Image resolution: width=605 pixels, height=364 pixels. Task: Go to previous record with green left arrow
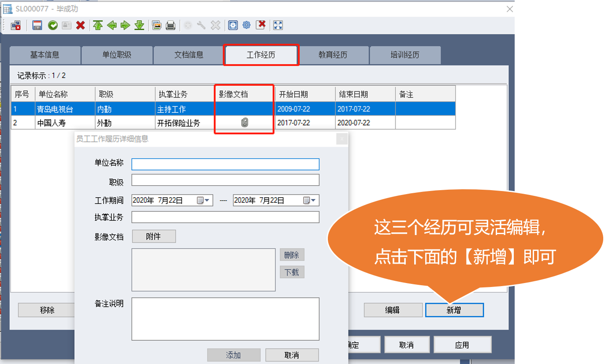111,26
